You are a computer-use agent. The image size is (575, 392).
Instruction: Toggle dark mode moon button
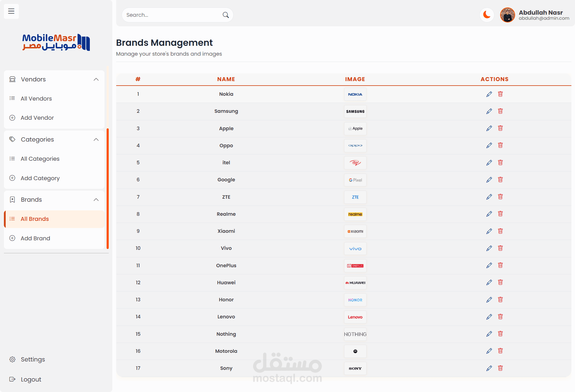pyautogui.click(x=487, y=15)
